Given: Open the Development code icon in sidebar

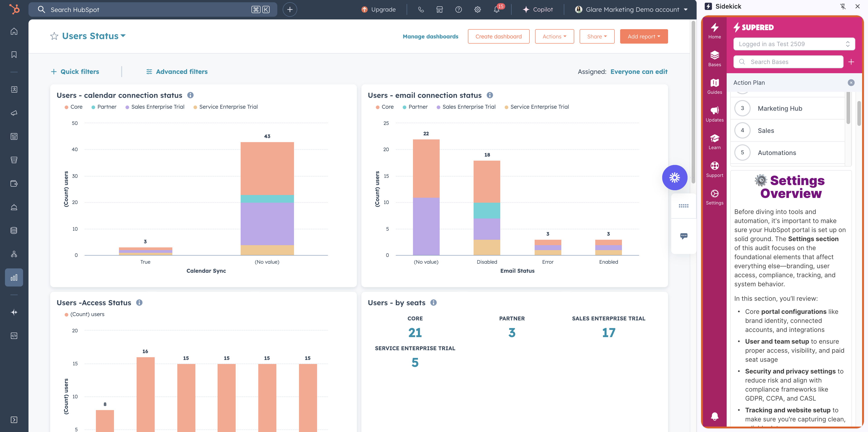Looking at the screenshot, I should click(14, 336).
